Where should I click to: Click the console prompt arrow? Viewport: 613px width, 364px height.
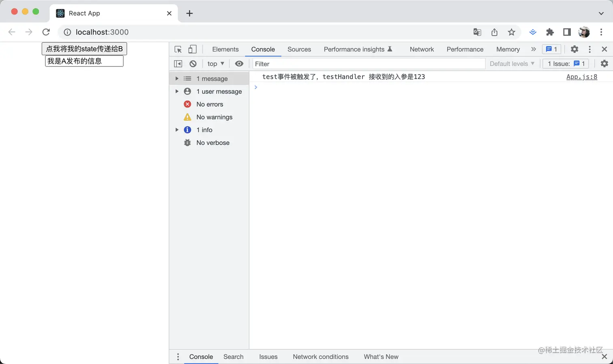pos(256,87)
